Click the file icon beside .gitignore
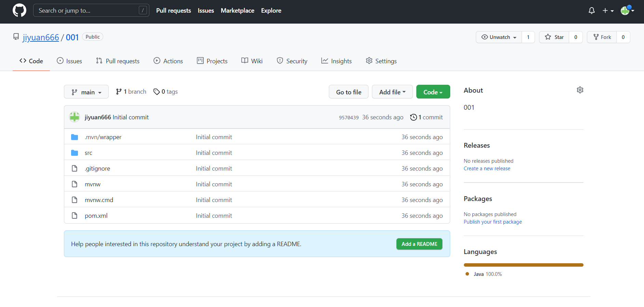The image size is (644, 307). pyautogui.click(x=75, y=169)
